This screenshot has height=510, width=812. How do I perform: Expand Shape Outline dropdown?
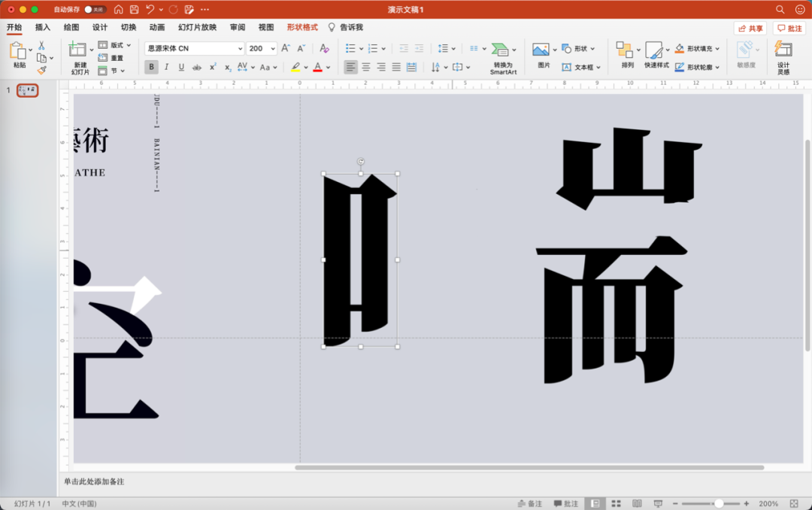(717, 68)
